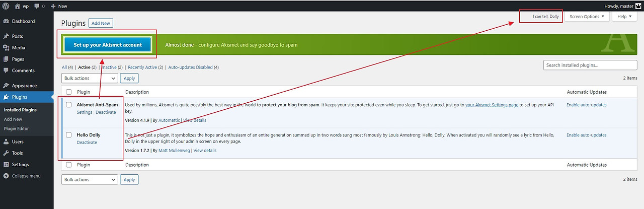Click the Dashboard sidebar icon

pos(6,21)
